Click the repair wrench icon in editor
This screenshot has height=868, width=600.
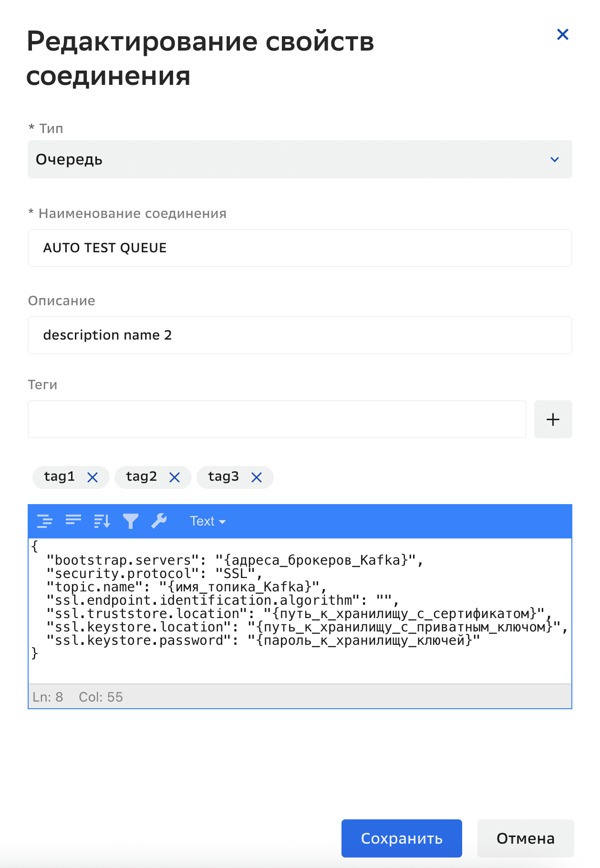tap(159, 521)
